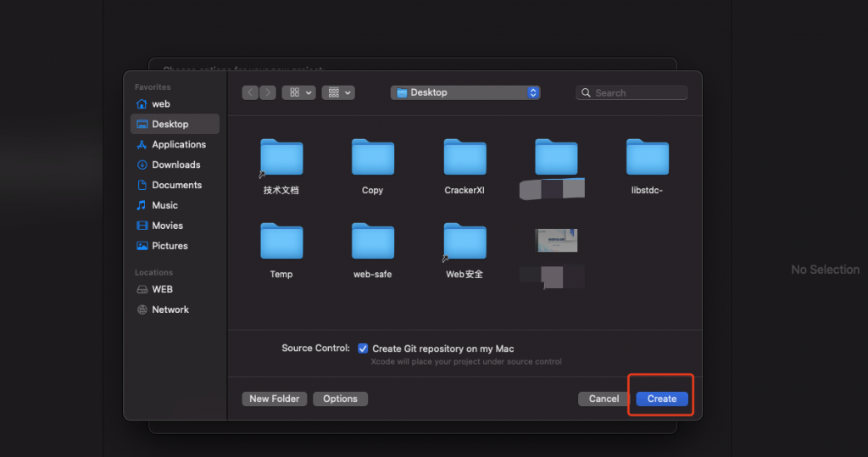The width and height of the screenshot is (868, 457).
Task: Select the web home folder in sidebar
Action: pos(161,103)
